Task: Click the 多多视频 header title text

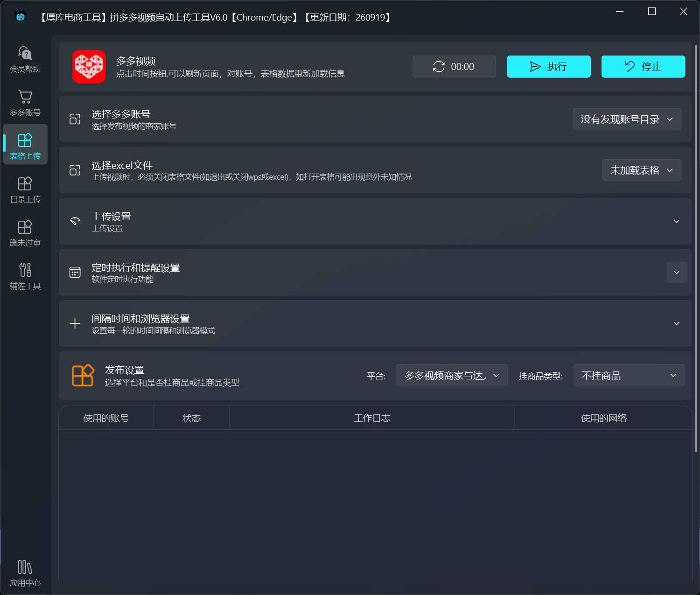Action: tap(136, 61)
